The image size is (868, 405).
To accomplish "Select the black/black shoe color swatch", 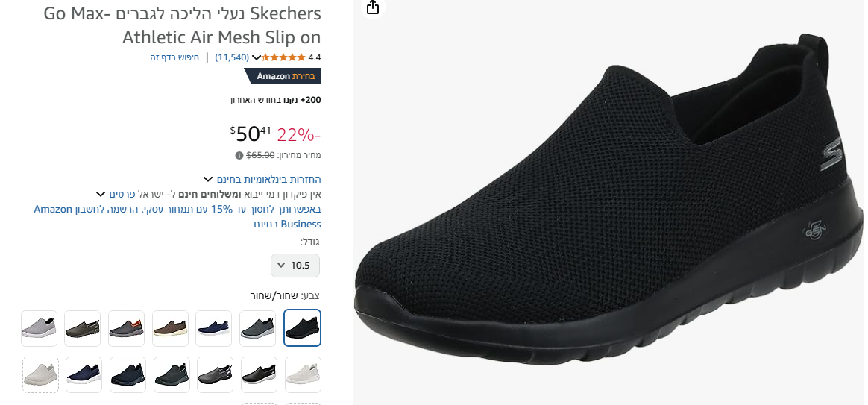I will coord(302,328).
